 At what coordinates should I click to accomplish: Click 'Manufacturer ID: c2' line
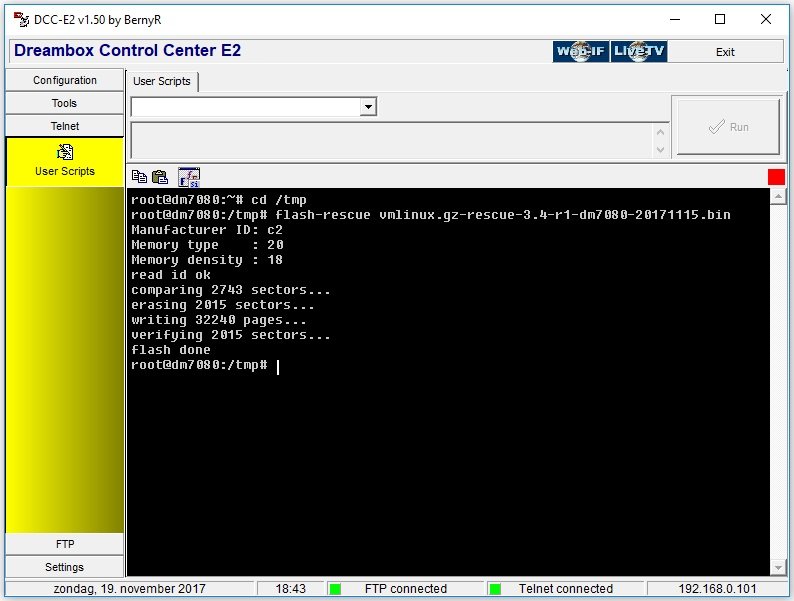[x=207, y=230]
